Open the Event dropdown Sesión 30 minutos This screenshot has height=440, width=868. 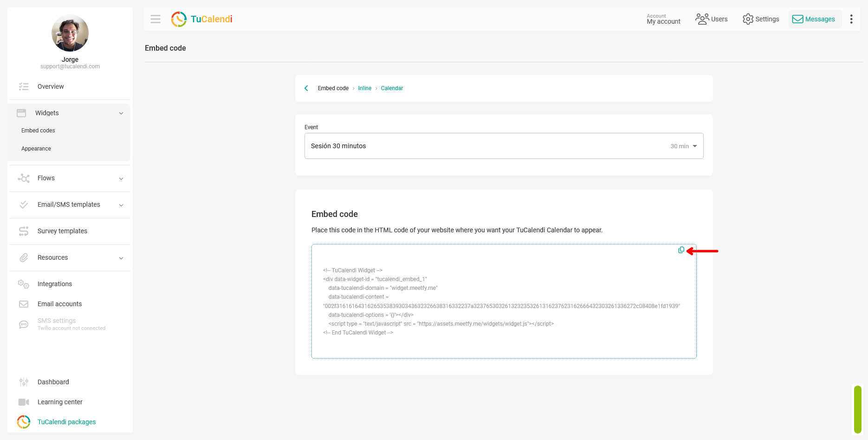point(504,146)
